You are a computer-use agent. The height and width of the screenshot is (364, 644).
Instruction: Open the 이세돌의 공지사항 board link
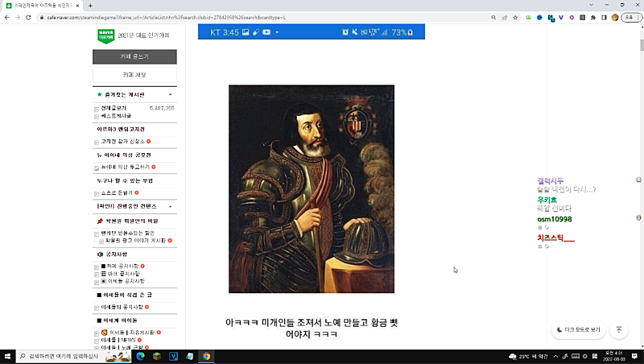coord(122,307)
